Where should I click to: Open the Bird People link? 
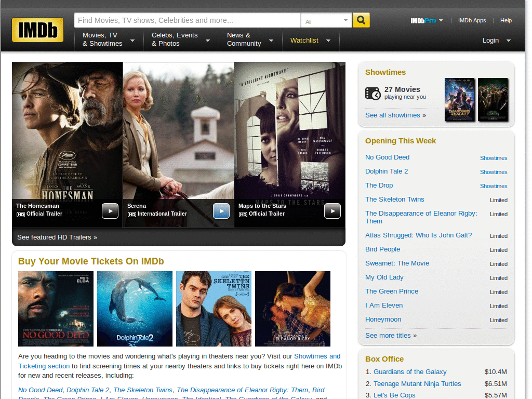pyautogui.click(x=382, y=249)
